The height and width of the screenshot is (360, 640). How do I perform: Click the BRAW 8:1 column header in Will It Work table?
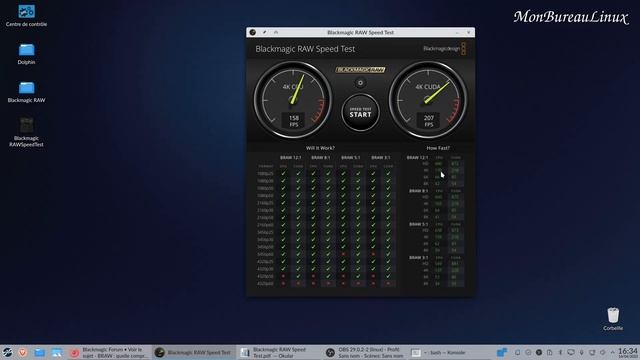pyautogui.click(x=320, y=158)
